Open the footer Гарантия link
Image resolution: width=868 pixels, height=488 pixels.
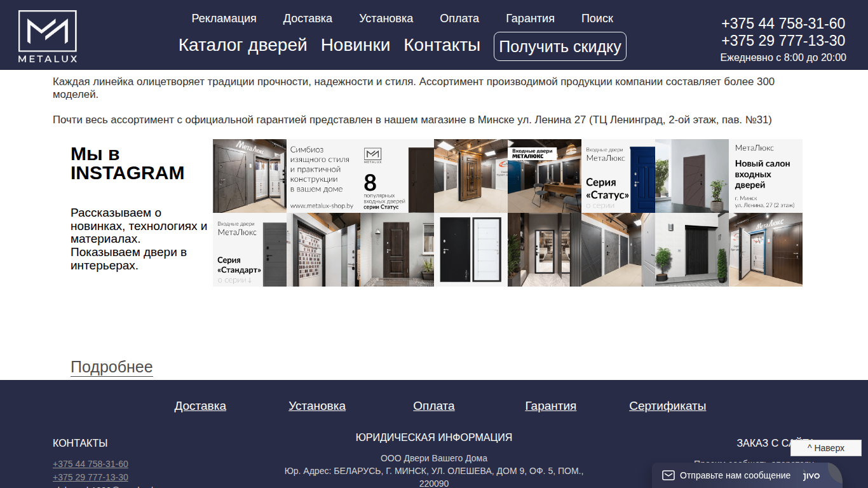pyautogui.click(x=551, y=406)
